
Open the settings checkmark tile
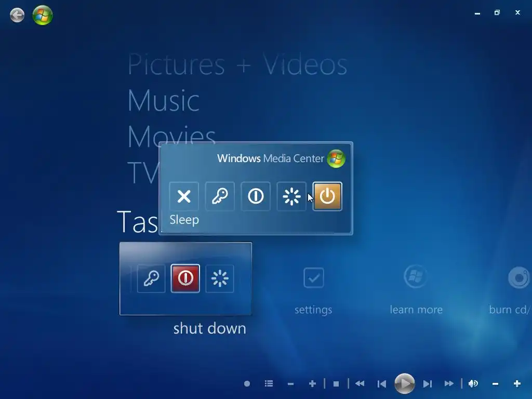[x=313, y=278]
